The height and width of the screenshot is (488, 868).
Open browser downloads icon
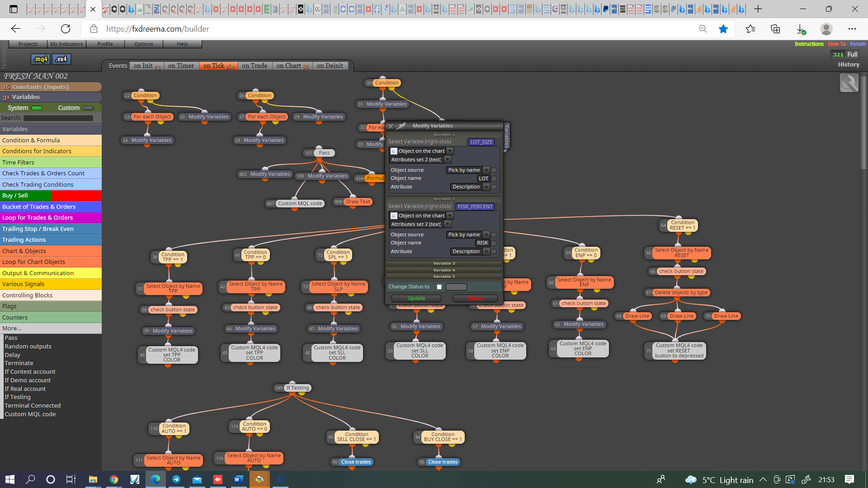[x=801, y=29]
